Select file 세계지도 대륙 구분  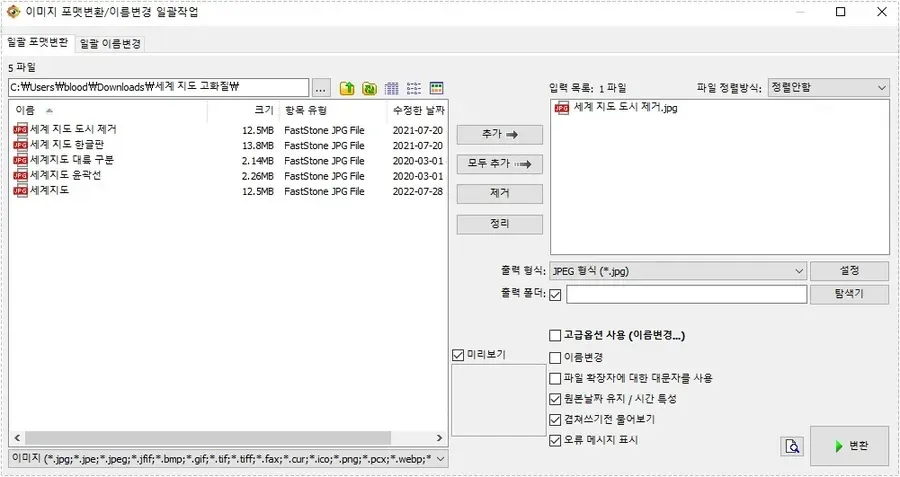click(x=72, y=160)
